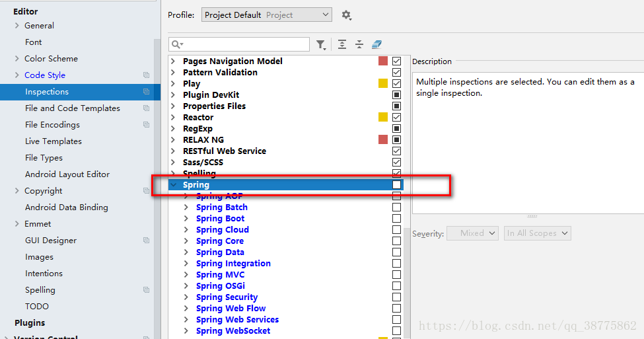Open the Profile dropdown
This screenshot has height=339, width=644.
(267, 15)
